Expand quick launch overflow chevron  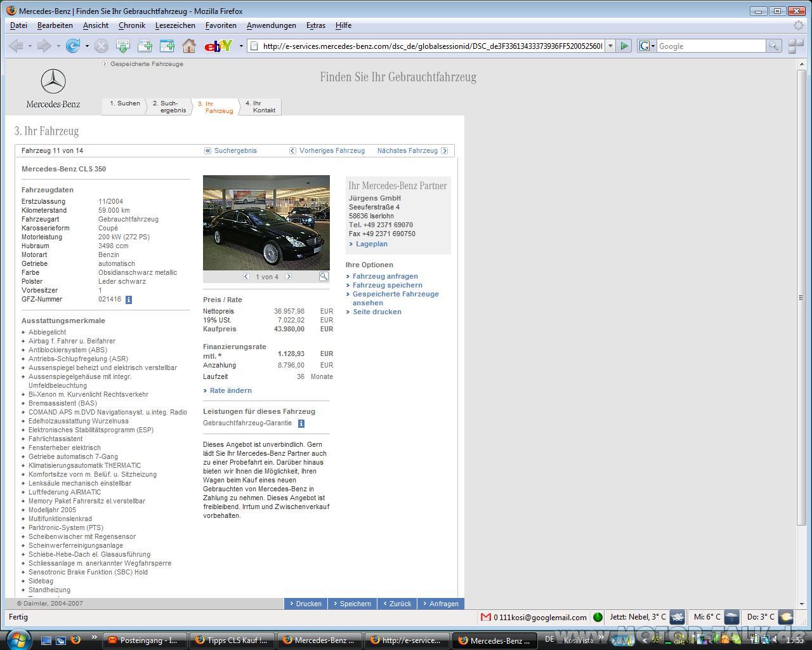pyautogui.click(x=95, y=637)
